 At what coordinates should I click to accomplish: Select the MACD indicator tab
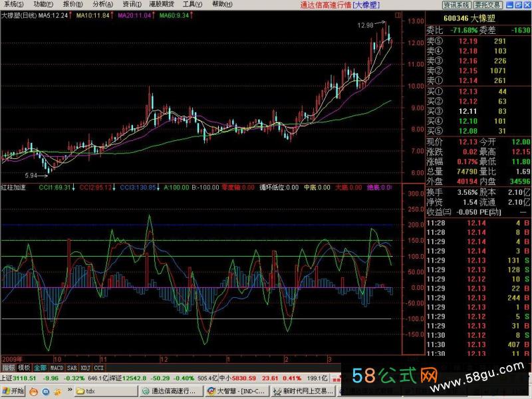(x=57, y=368)
